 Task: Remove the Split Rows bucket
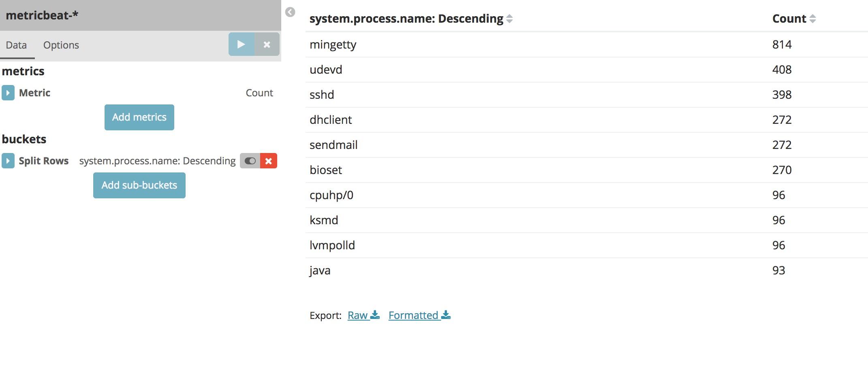(268, 161)
